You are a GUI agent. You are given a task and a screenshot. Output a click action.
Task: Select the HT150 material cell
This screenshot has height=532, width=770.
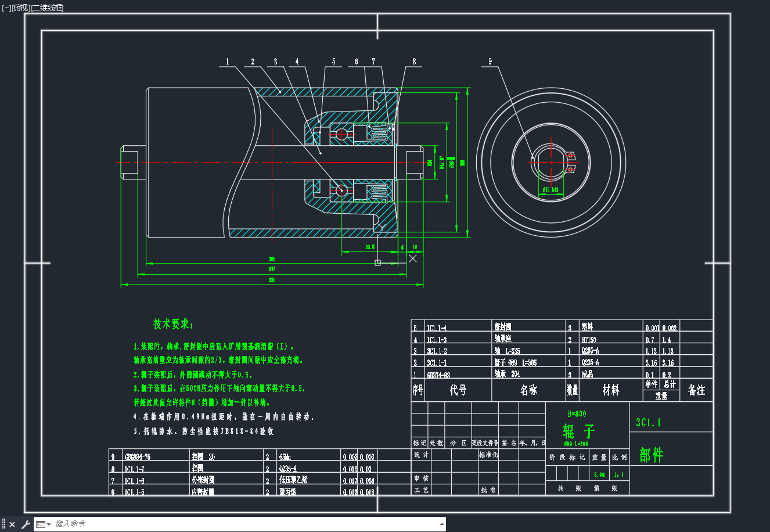[x=589, y=340]
